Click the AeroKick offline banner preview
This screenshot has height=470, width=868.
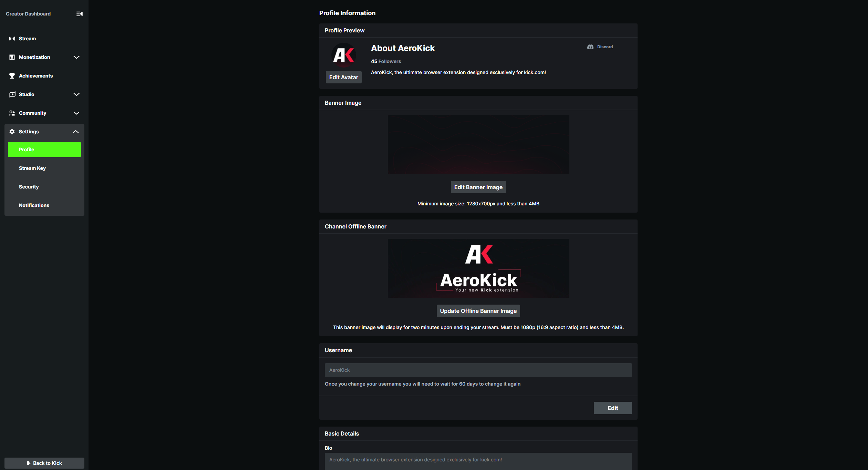click(478, 268)
